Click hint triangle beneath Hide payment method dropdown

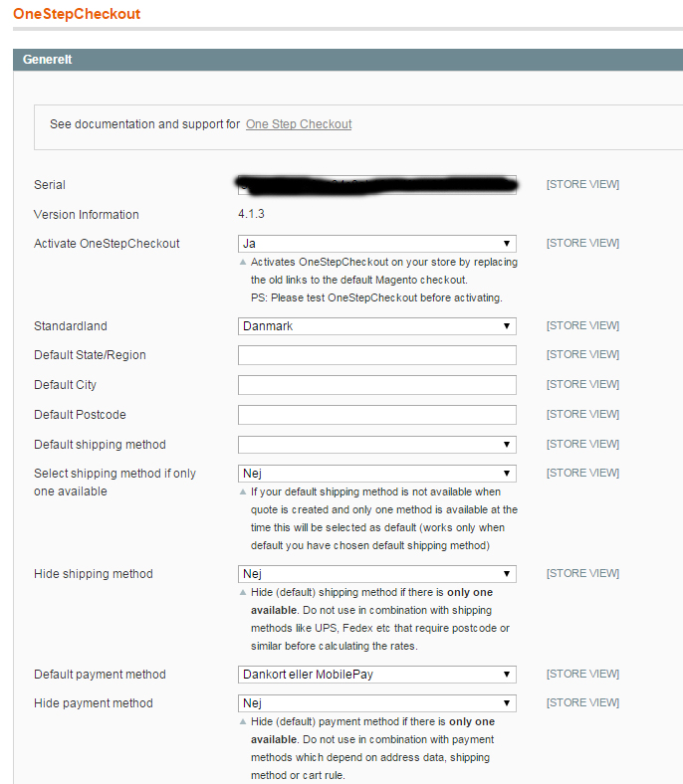coord(243,722)
